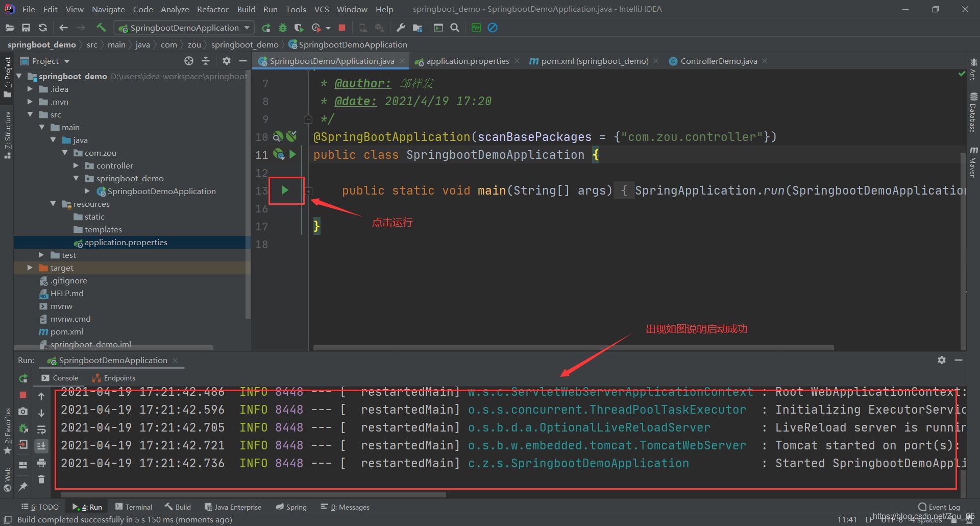This screenshot has width=980, height=526.
Task: Toggle soft-wrap in the console
Action: [41, 429]
